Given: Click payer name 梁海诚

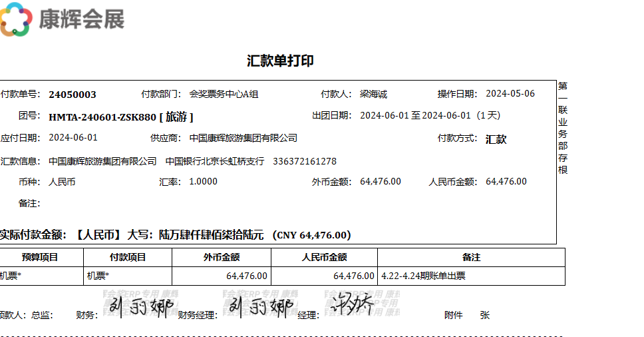Looking at the screenshot, I should coord(373,95).
